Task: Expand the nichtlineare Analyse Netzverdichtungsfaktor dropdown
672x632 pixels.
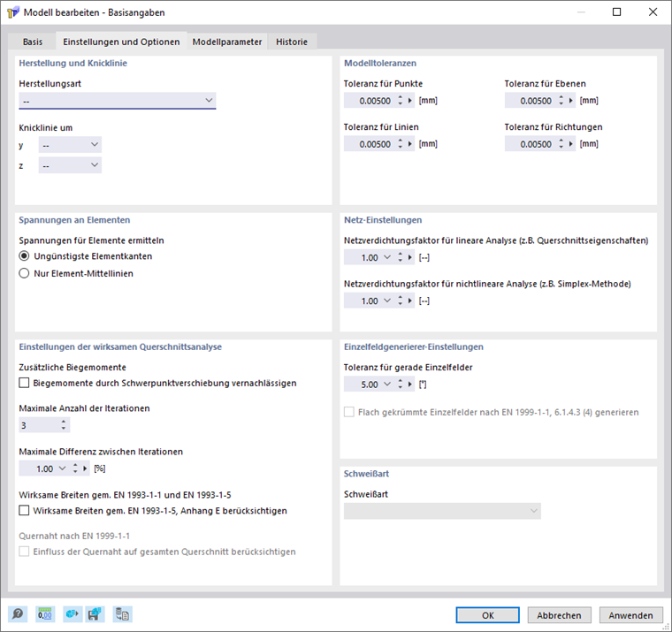Action: tap(387, 301)
